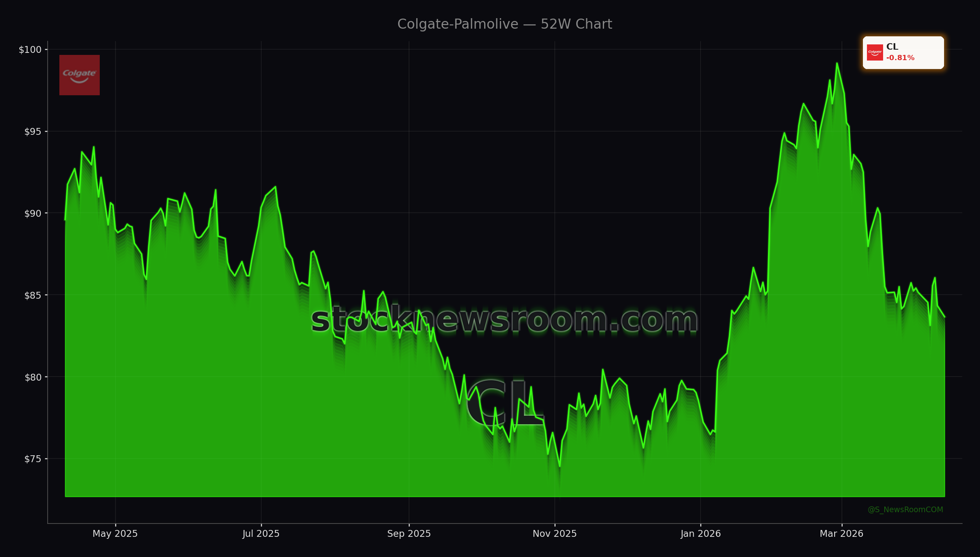
Task: Click the stocknewsroom.com watermark
Action: 504,320
